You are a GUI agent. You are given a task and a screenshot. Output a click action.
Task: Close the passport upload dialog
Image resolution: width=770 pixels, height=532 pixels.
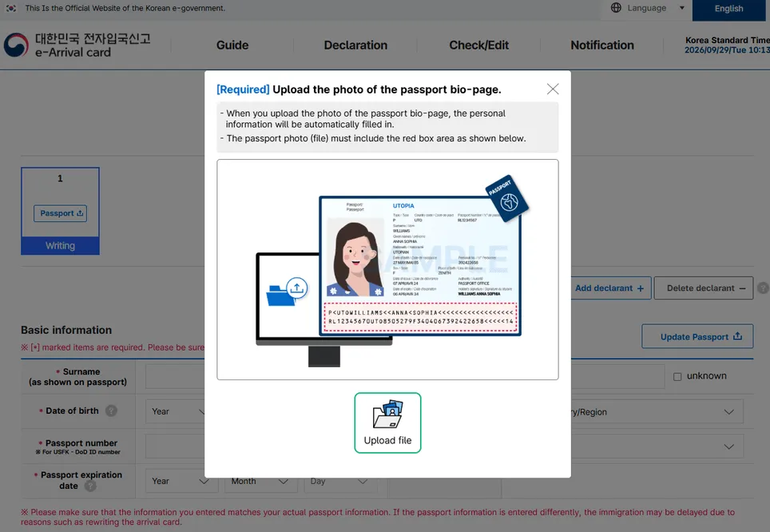tap(553, 89)
